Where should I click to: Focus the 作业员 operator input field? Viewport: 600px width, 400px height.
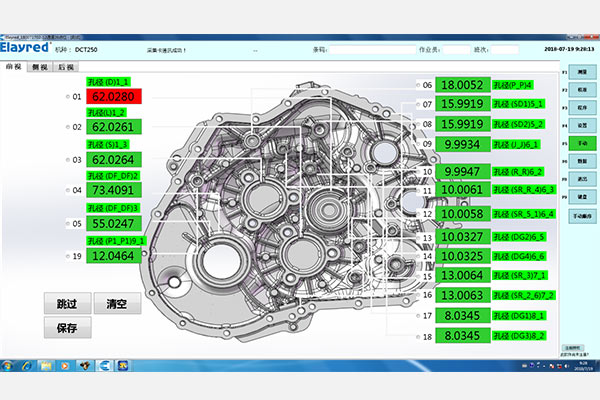pyautogui.click(x=456, y=50)
